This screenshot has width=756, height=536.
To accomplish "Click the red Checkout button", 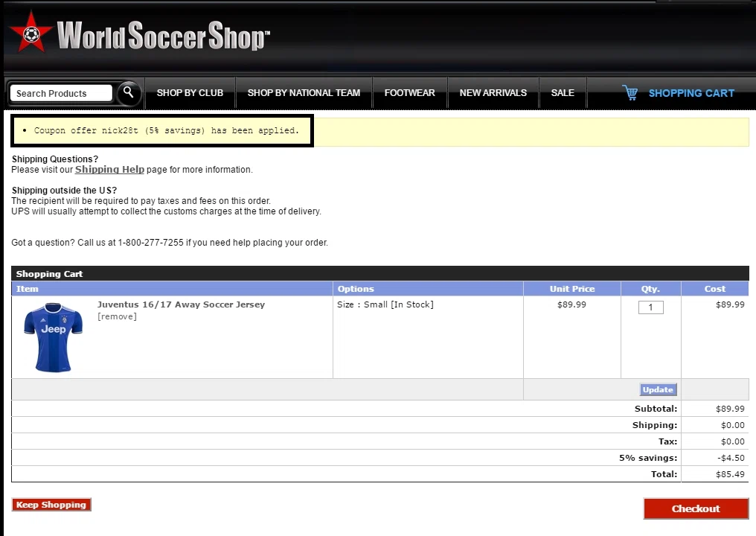I will [x=696, y=508].
